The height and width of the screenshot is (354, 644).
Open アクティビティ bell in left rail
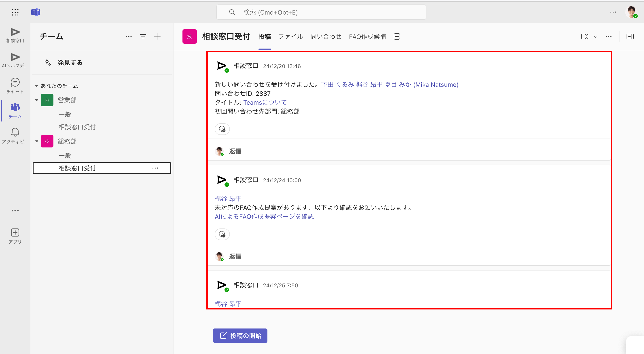point(15,136)
